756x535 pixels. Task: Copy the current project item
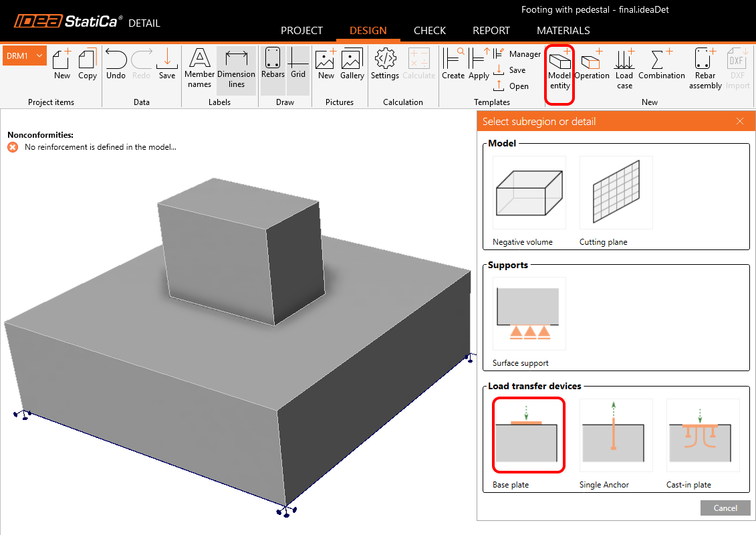[88, 66]
